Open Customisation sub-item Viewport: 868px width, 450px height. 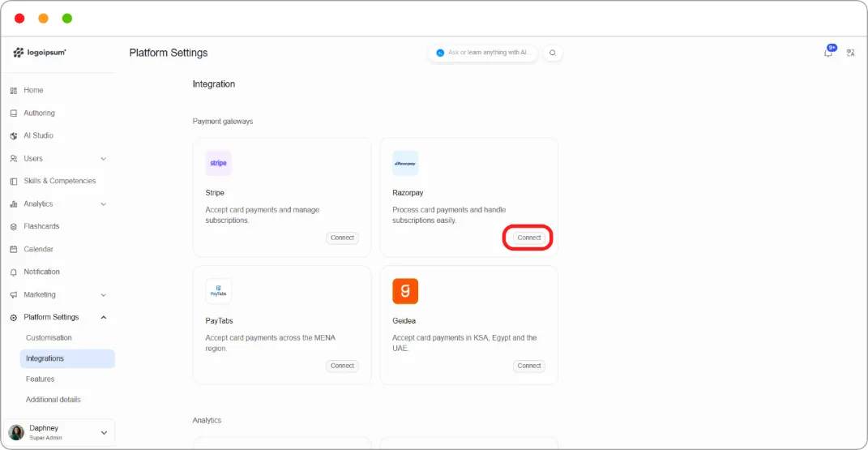(x=49, y=337)
